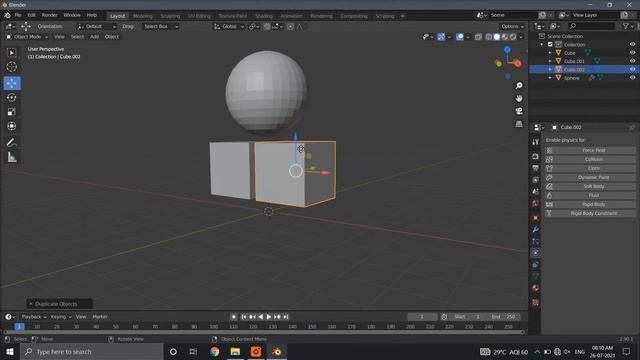This screenshot has height=360, width=640.
Task: Expand the Sphere item in outliner
Action: [x=550, y=78]
